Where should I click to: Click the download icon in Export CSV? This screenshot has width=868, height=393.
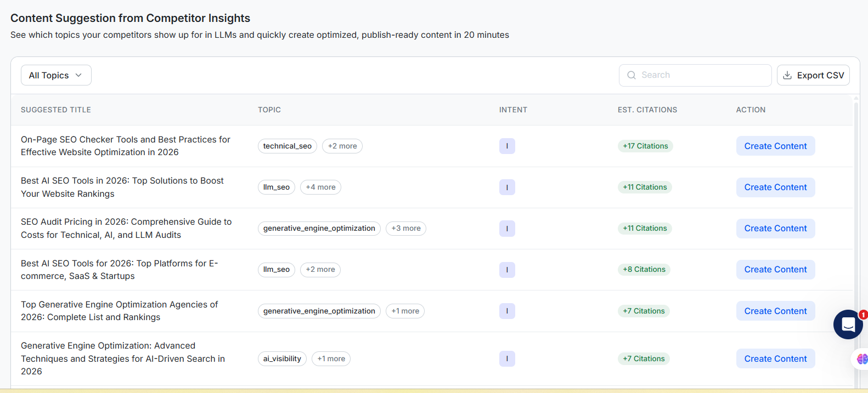tap(787, 76)
